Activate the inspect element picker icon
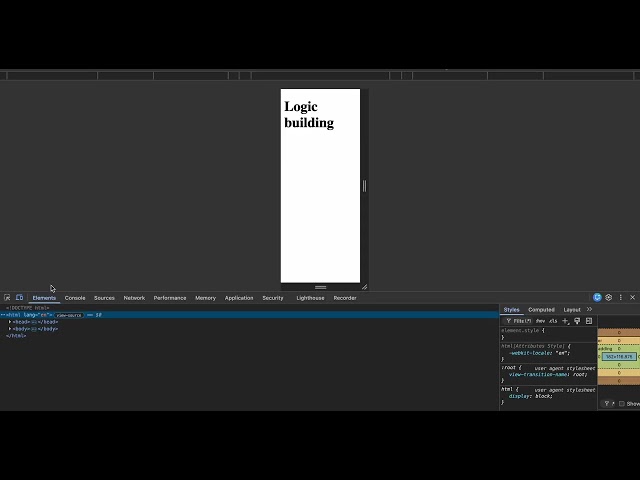640x480 pixels. tap(7, 298)
